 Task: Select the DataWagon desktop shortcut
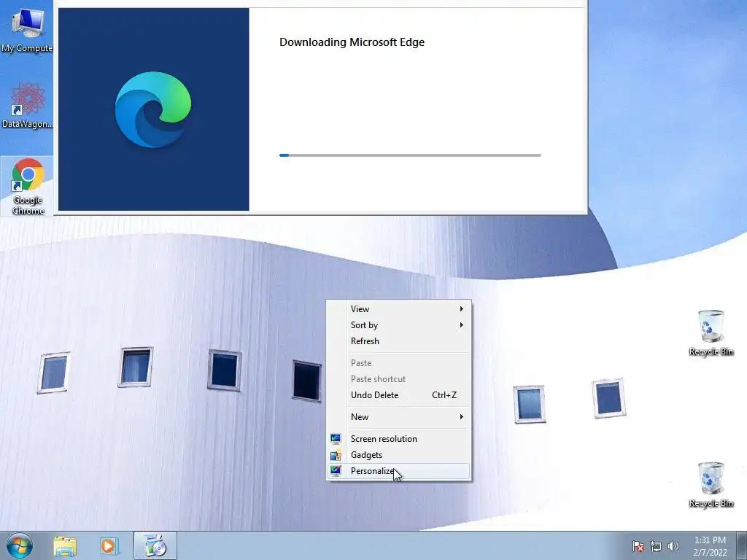pos(27,105)
